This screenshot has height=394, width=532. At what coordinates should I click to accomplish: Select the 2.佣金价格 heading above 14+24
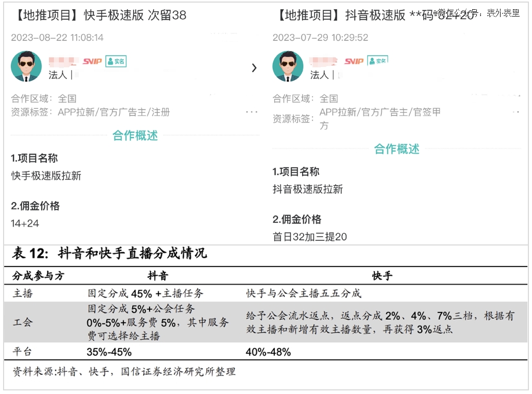point(35,206)
